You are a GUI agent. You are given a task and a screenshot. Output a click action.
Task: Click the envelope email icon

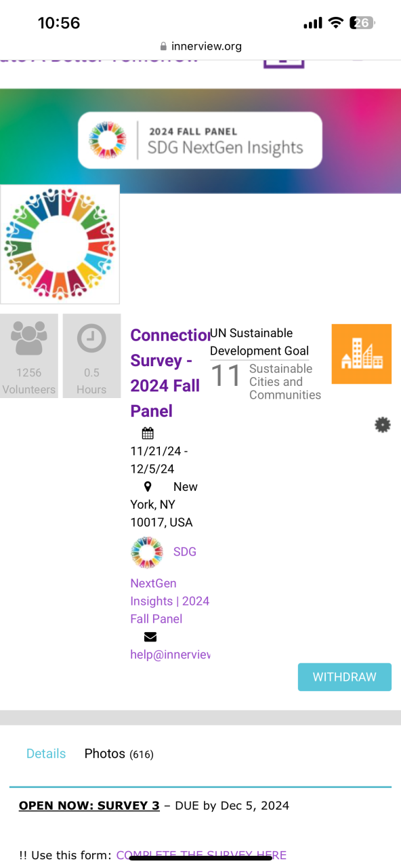(150, 637)
